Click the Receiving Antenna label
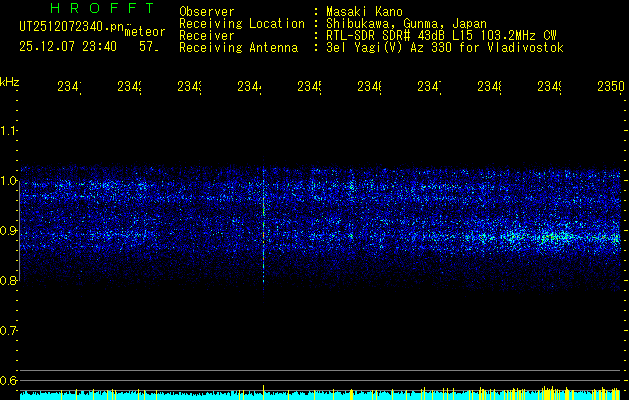629x400 pixels. click(238, 48)
